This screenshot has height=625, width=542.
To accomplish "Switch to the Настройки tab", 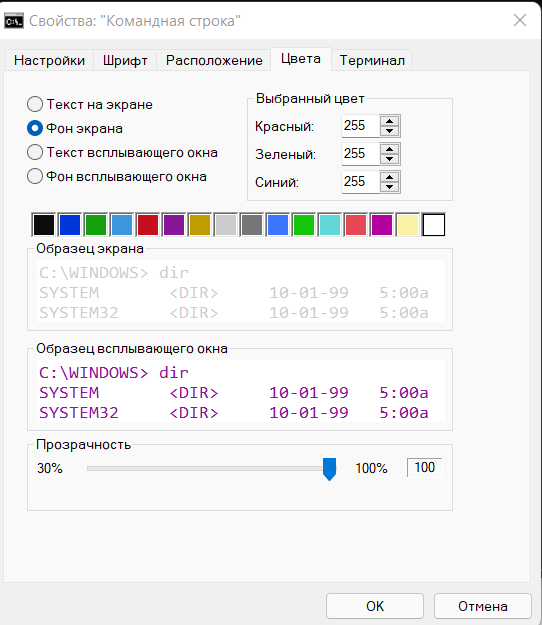I will click(49, 61).
